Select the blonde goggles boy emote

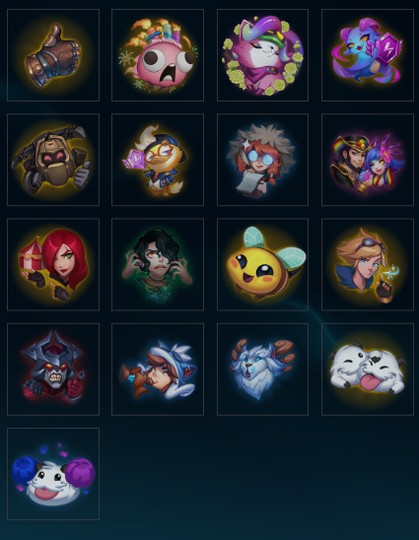(x=367, y=264)
